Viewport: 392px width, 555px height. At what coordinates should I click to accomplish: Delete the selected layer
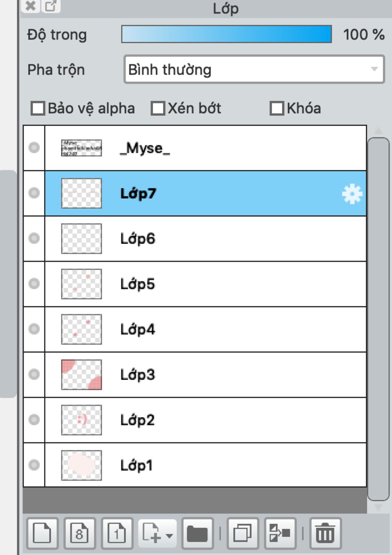tap(325, 533)
